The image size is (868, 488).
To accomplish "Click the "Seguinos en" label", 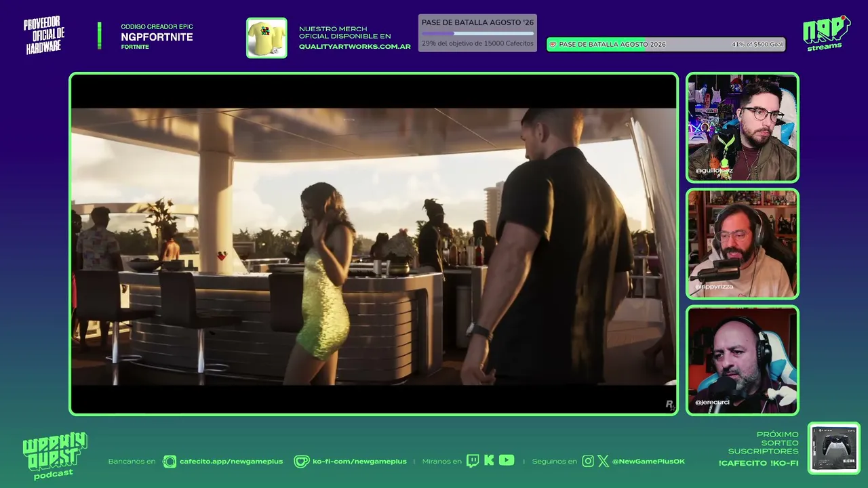I will [554, 462].
